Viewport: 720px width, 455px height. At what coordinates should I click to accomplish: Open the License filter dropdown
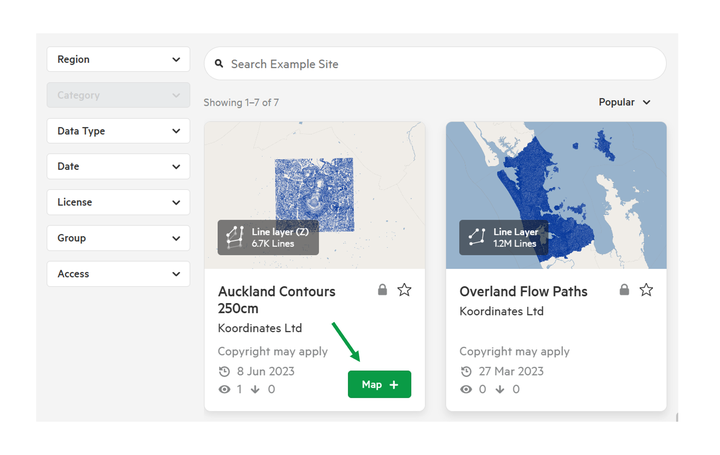pyautogui.click(x=118, y=202)
